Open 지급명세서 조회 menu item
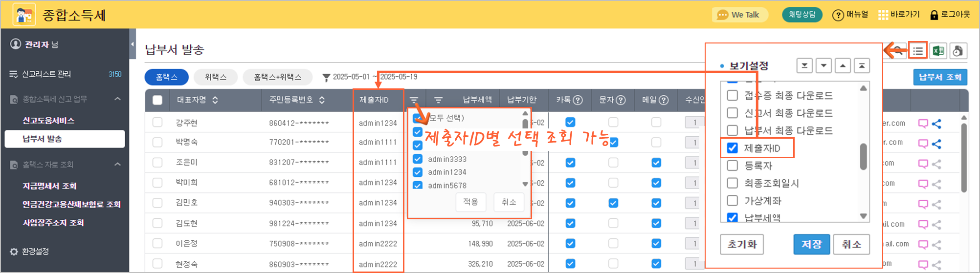This screenshot has width=980, height=273. pyautogui.click(x=49, y=186)
